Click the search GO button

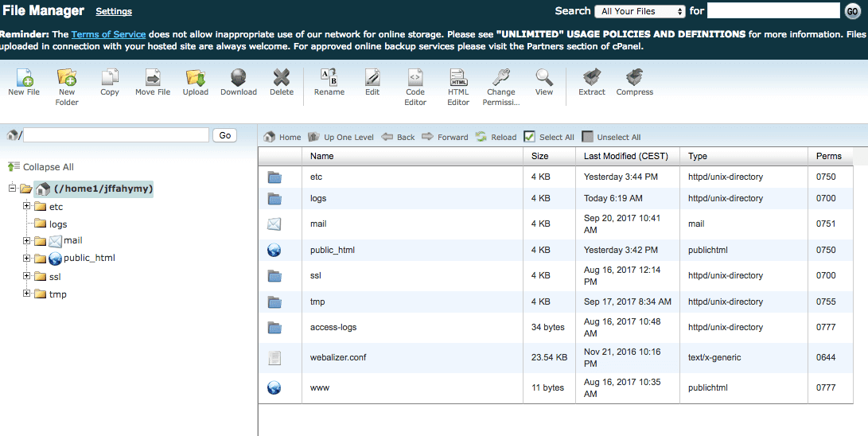click(x=853, y=11)
